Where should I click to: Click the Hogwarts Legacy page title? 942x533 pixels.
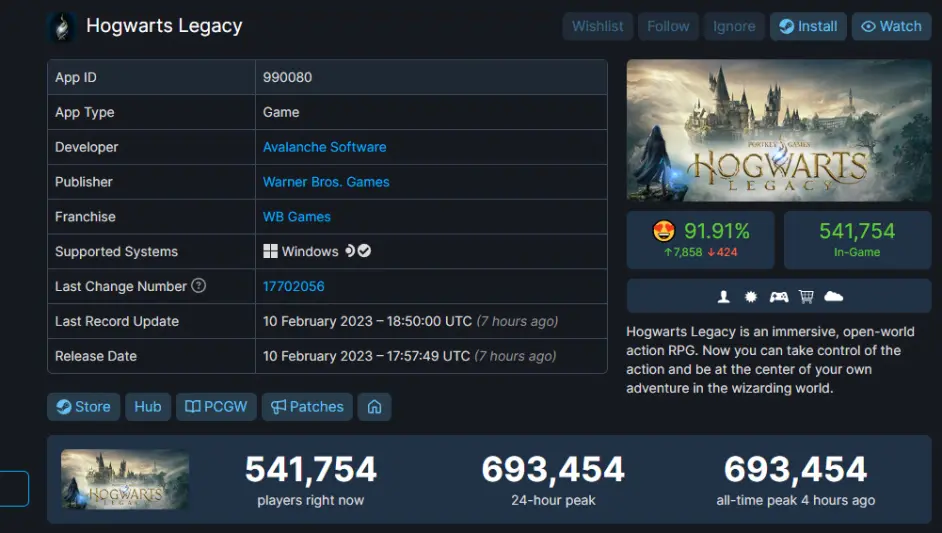pyautogui.click(x=164, y=26)
